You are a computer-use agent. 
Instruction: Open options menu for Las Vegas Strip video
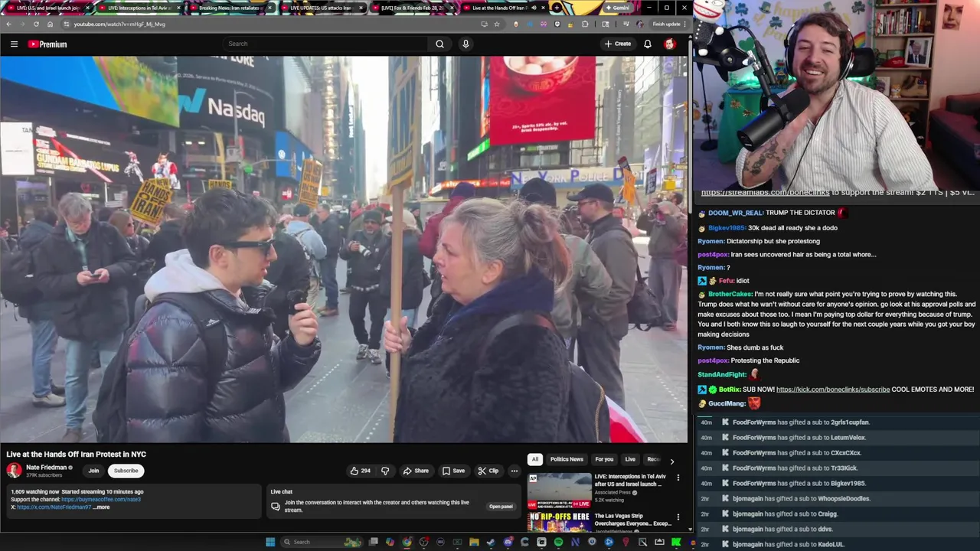pos(678,517)
